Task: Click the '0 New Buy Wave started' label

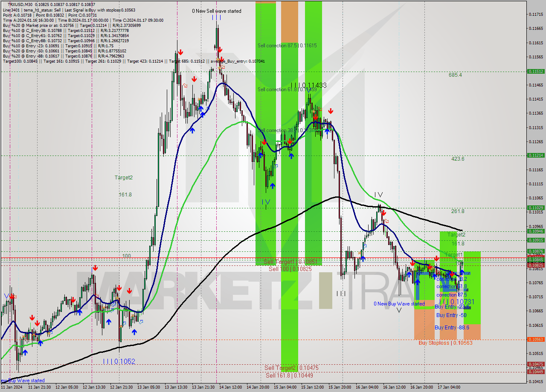Action: pos(399,304)
